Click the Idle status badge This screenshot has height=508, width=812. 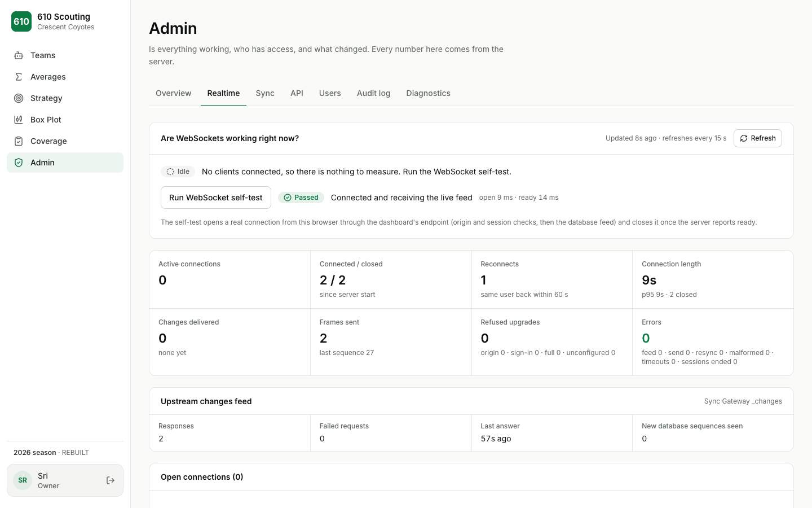[x=178, y=172]
